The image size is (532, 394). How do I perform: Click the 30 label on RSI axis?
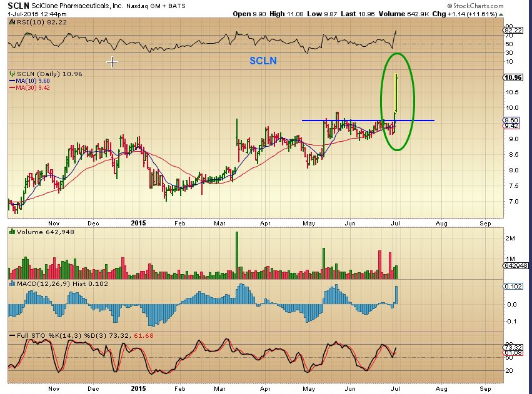509,52
